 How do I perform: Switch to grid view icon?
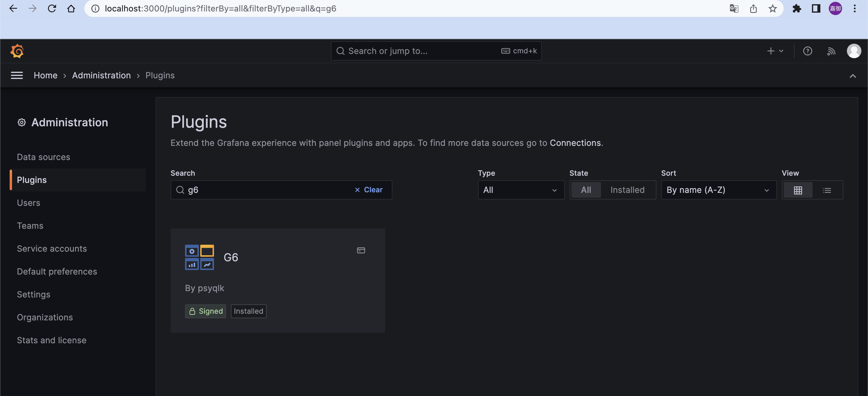pos(797,190)
